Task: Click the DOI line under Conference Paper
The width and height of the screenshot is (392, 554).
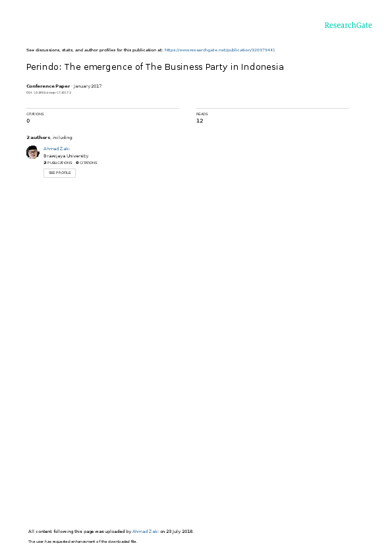Action: 49,93
